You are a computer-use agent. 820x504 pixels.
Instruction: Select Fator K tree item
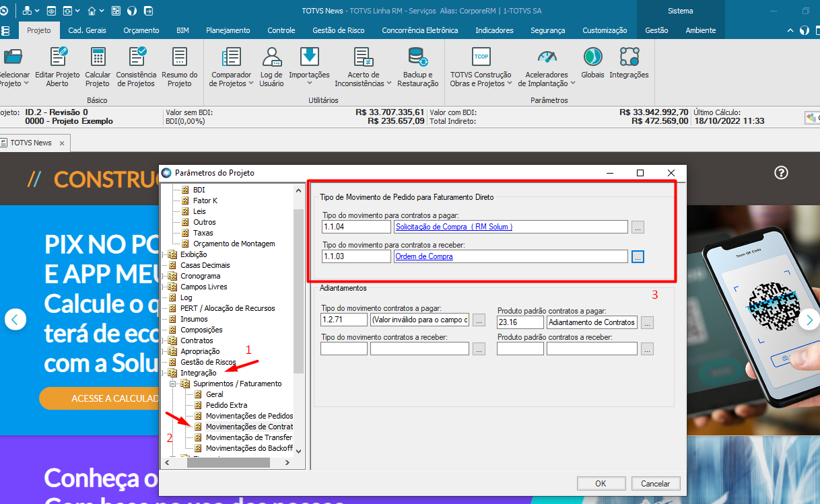pos(205,201)
